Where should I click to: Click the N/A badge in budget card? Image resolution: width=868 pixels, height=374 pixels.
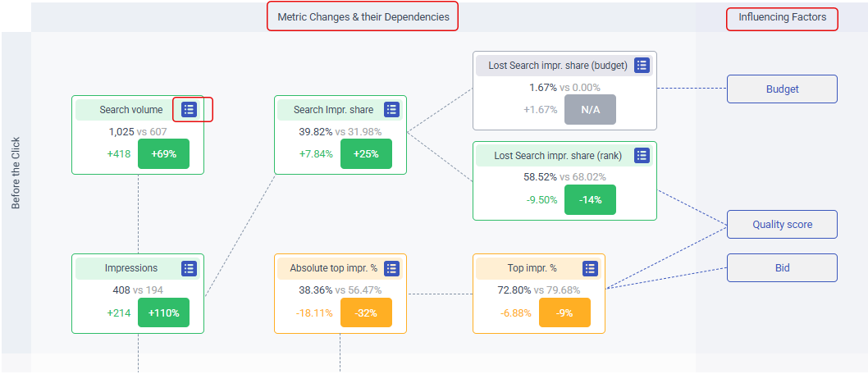[x=590, y=109]
